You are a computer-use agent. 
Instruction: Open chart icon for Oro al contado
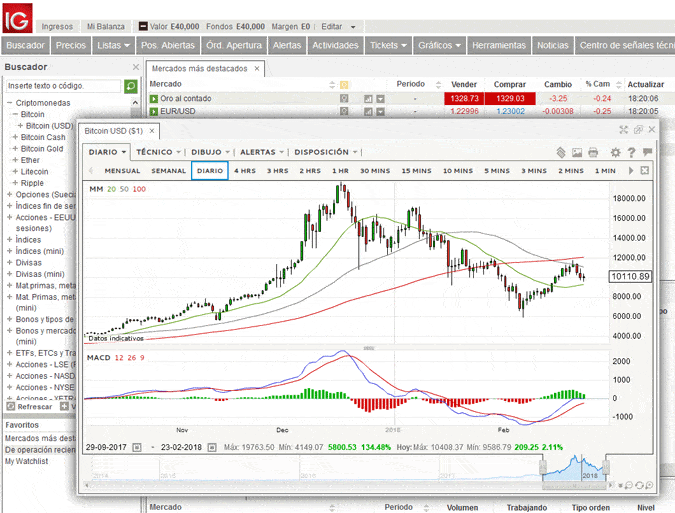(368, 99)
